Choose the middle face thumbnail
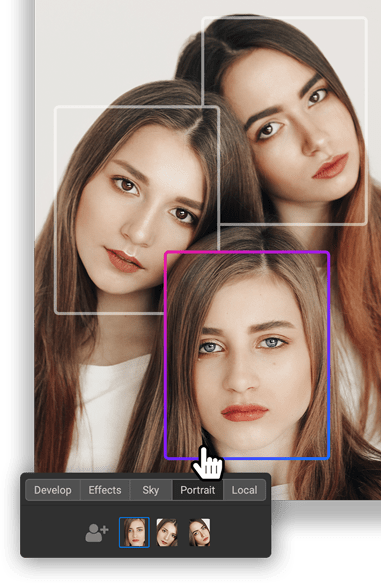 tap(167, 532)
